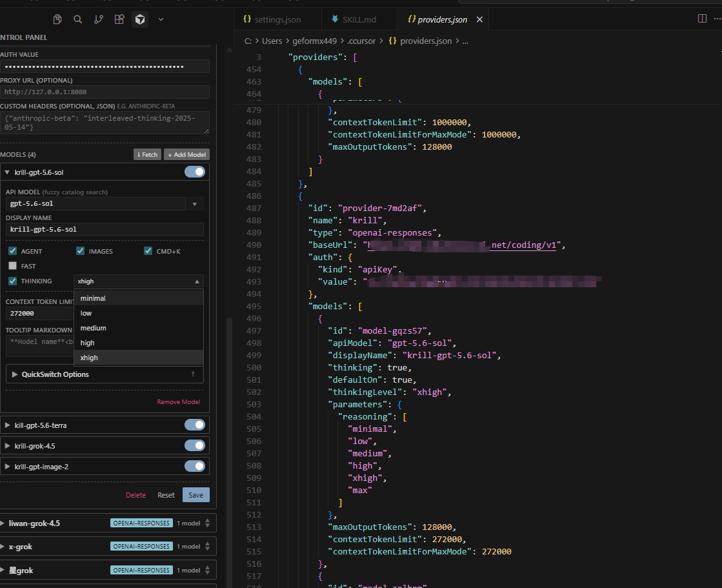The height and width of the screenshot is (588, 722).
Task: Open the Source Control icon
Action: point(99,19)
